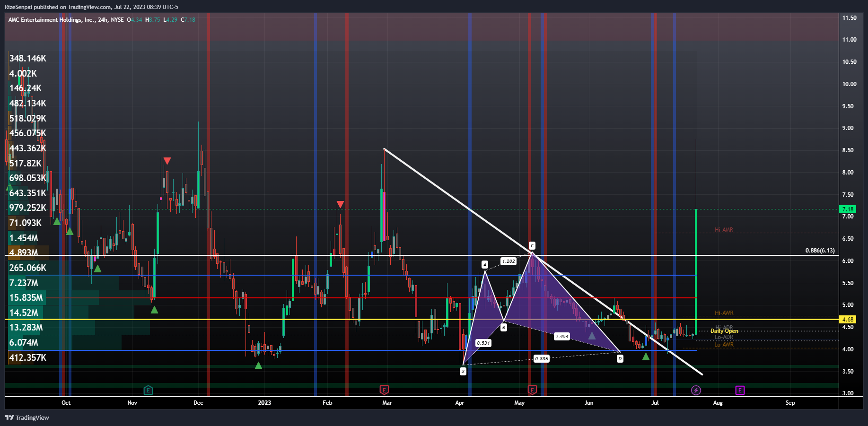Image resolution: width=868 pixels, height=426 pixels.
Task: Click the 15.835M volume profile label
Action: click(26, 298)
